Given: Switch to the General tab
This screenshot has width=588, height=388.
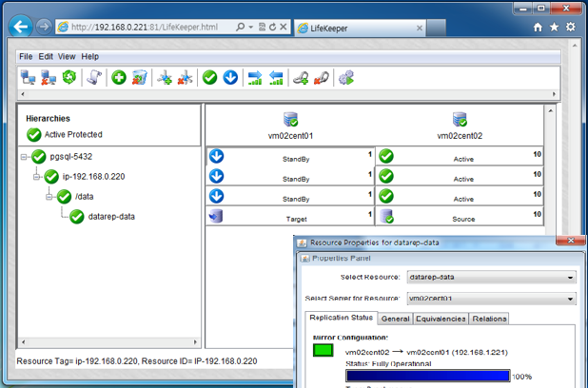Looking at the screenshot, I should [395, 319].
